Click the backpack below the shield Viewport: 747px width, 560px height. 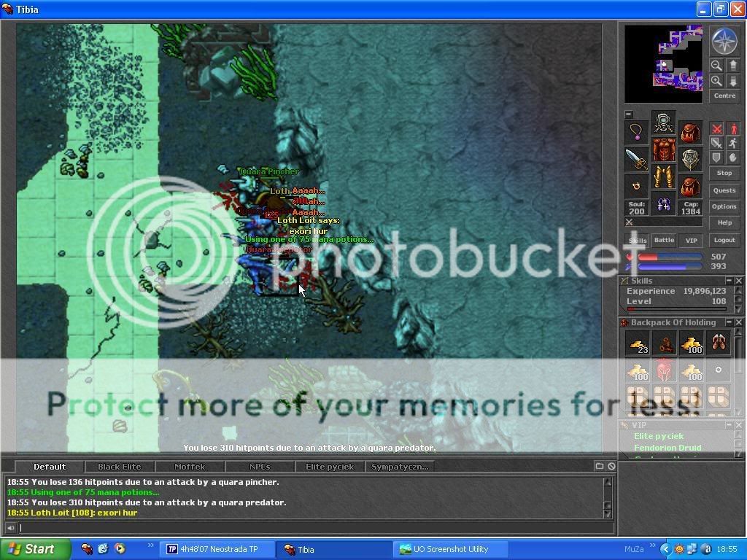[x=690, y=186]
